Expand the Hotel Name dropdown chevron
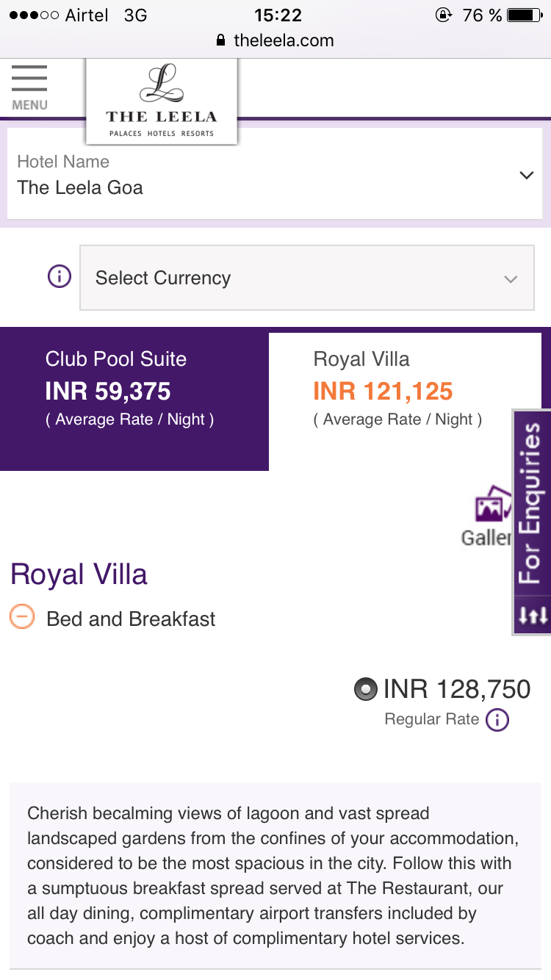551x980 pixels. coord(526,176)
